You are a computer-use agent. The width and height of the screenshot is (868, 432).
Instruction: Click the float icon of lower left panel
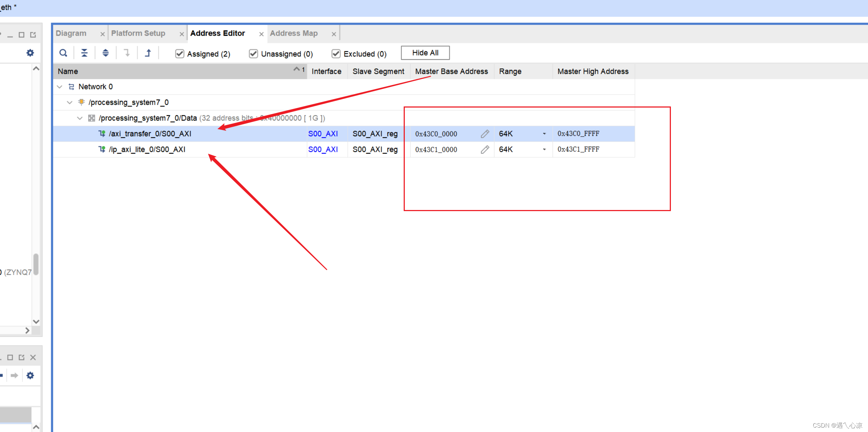(21, 358)
